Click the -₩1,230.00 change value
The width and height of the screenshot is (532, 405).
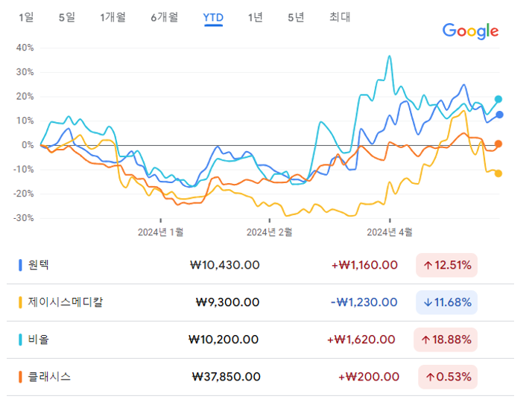tap(364, 302)
